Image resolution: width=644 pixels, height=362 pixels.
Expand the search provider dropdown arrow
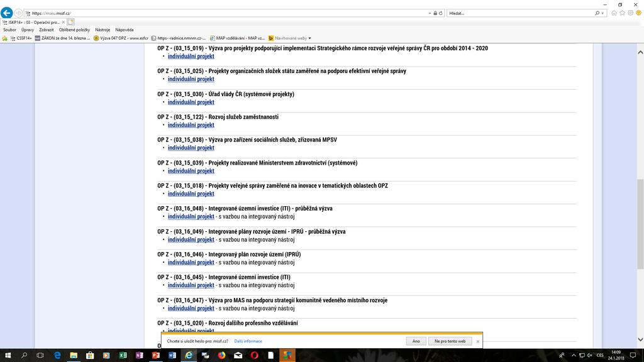coord(602,13)
